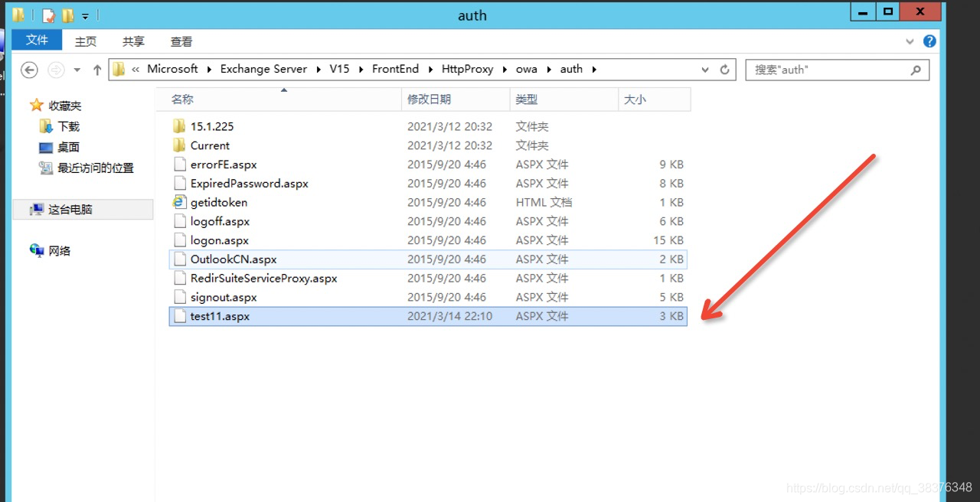Click the new folder icon in title bar
The height and width of the screenshot is (502, 980).
point(68,15)
